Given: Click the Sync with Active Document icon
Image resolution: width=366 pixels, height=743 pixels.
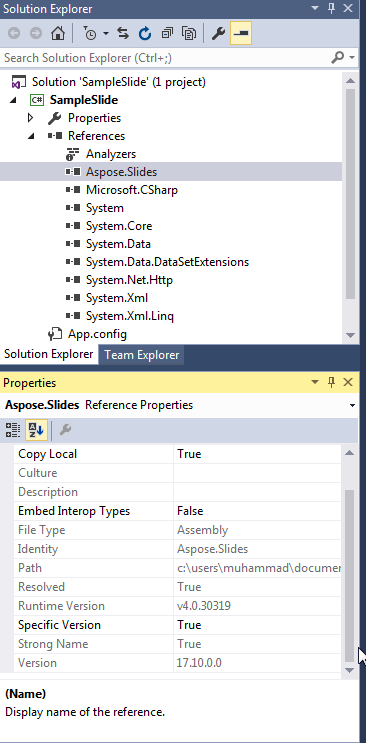Looking at the screenshot, I should pyautogui.click(x=123, y=33).
